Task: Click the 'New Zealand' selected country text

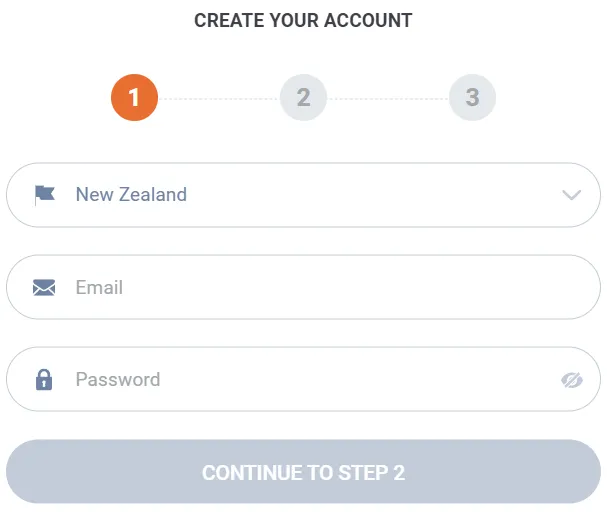Action: (131, 195)
